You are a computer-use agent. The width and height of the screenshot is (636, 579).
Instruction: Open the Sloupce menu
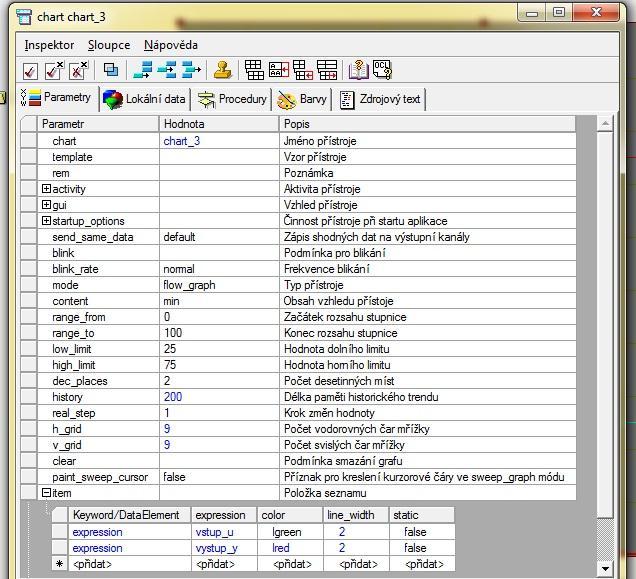pyautogui.click(x=109, y=45)
